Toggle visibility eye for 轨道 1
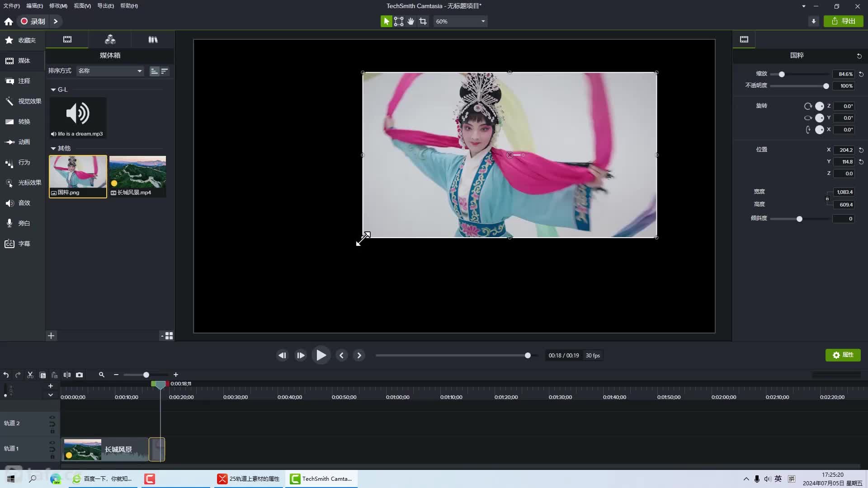The width and height of the screenshot is (868, 488). click(52, 443)
